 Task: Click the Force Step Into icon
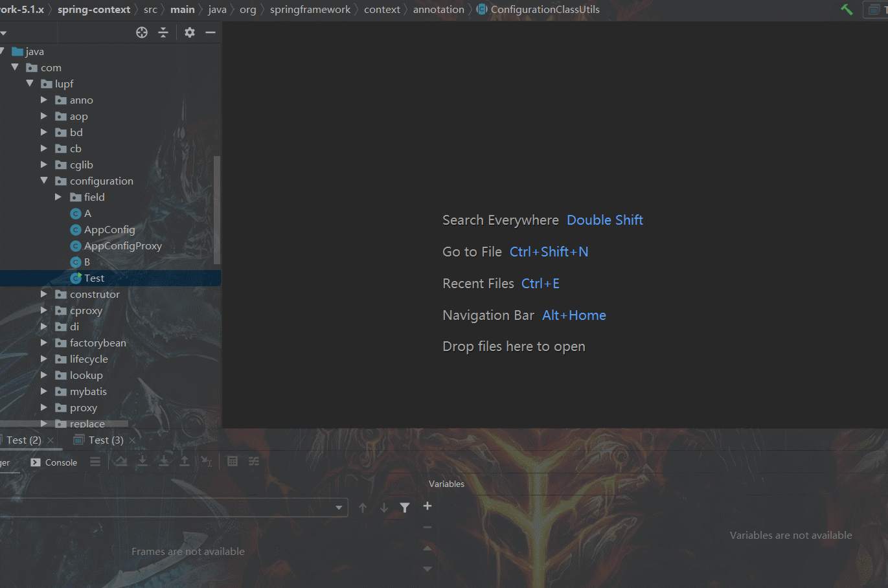[x=164, y=461]
